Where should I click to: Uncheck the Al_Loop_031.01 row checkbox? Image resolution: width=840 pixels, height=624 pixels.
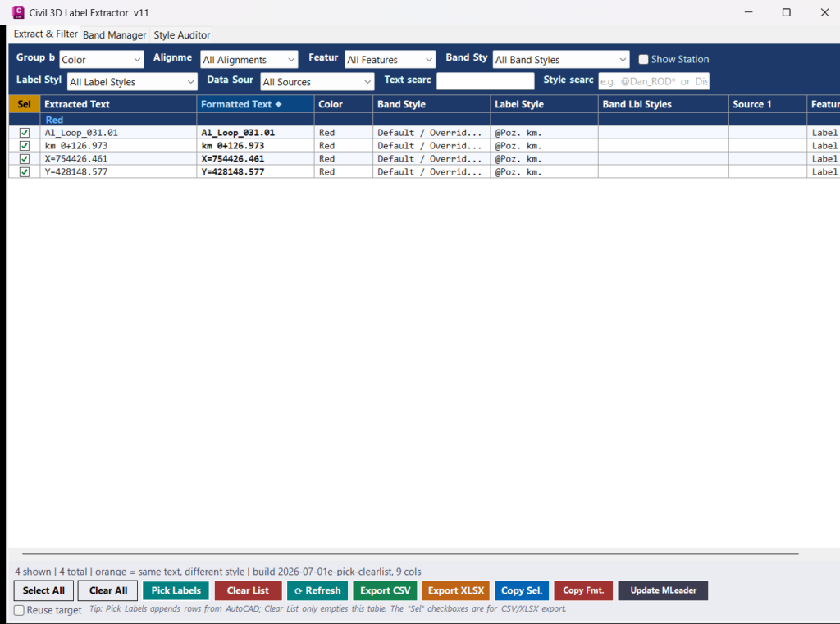(x=24, y=133)
